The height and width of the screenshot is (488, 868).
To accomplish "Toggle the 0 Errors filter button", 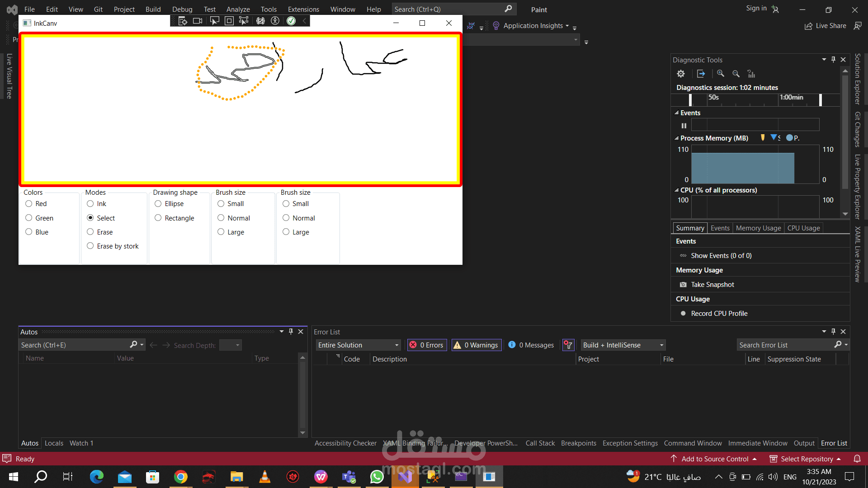I will point(427,345).
